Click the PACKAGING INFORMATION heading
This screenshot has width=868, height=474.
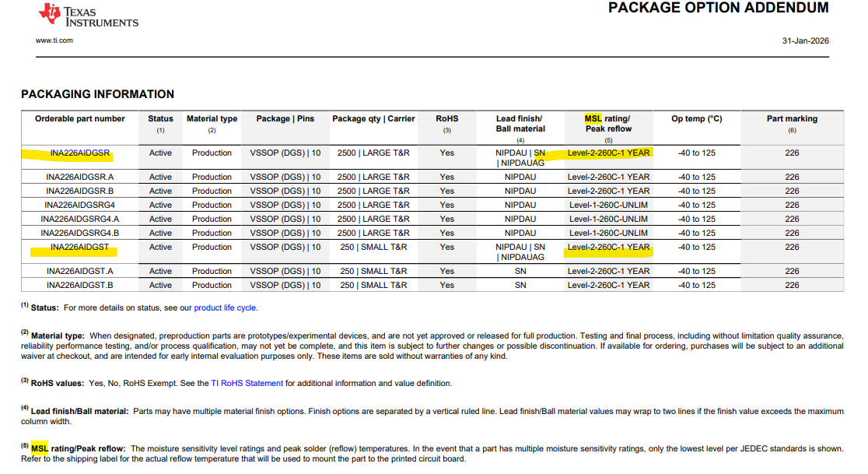tap(97, 94)
